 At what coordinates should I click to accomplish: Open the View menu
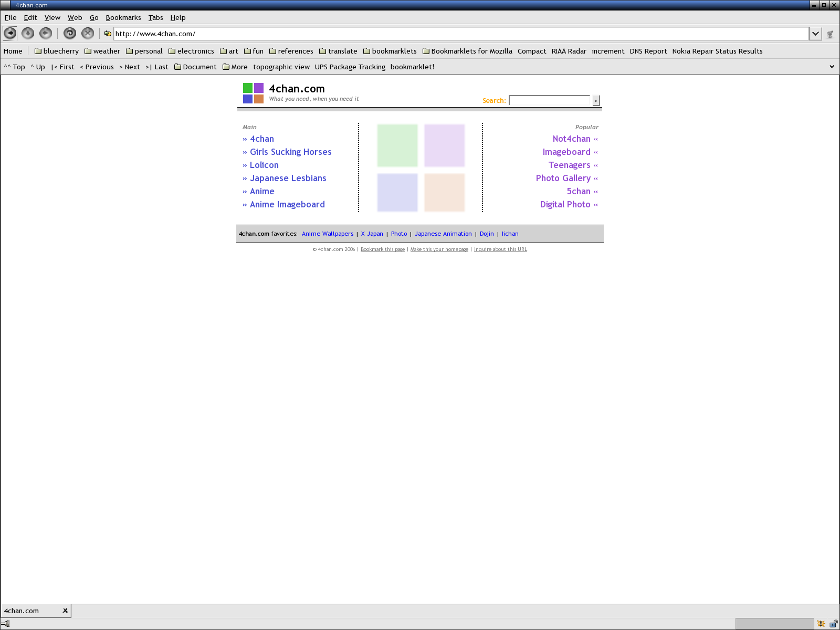(52, 17)
